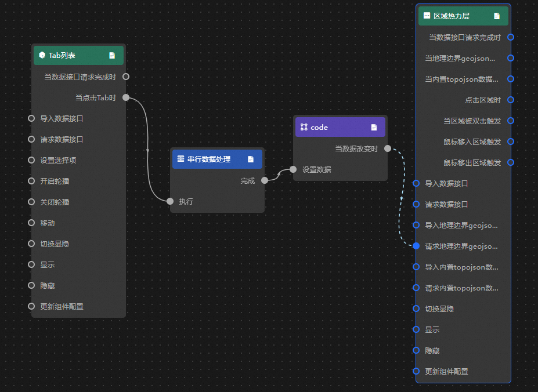Click 区域热力层 隐藏 input port

point(416,350)
